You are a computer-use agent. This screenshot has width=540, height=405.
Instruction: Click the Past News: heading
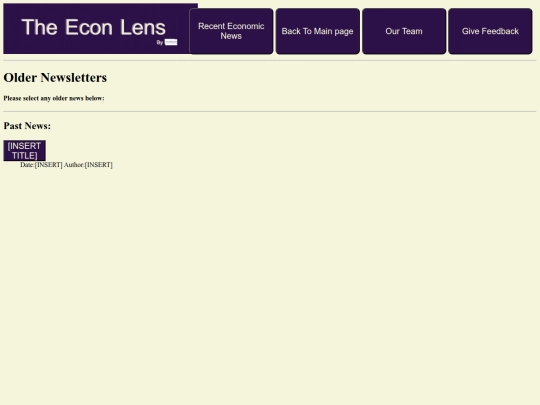click(x=27, y=126)
